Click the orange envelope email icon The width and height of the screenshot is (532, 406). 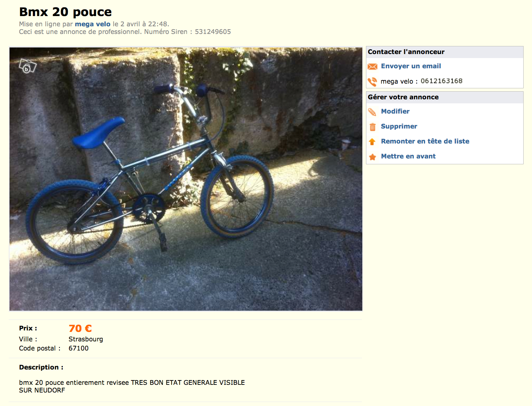click(372, 66)
